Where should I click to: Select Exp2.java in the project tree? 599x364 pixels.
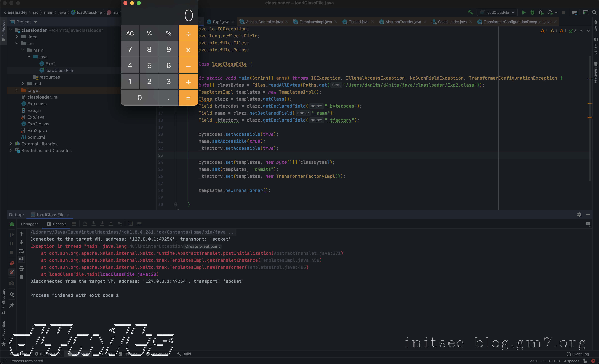pos(37,131)
